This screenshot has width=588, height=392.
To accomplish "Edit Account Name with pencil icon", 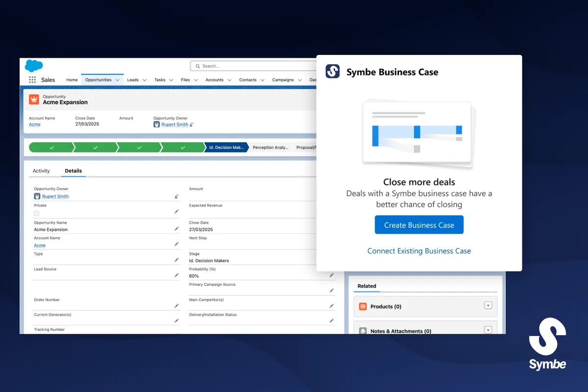I will 176,244.
